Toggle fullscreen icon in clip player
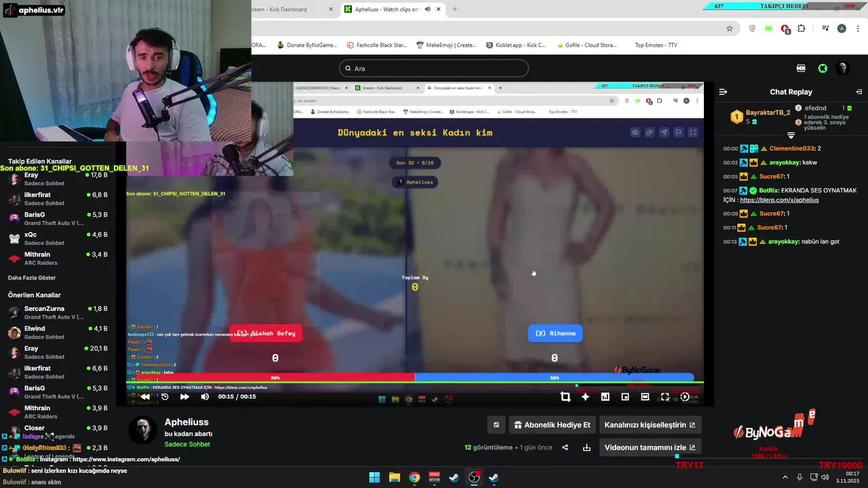Image resolution: width=868 pixels, height=488 pixels. 665,397
